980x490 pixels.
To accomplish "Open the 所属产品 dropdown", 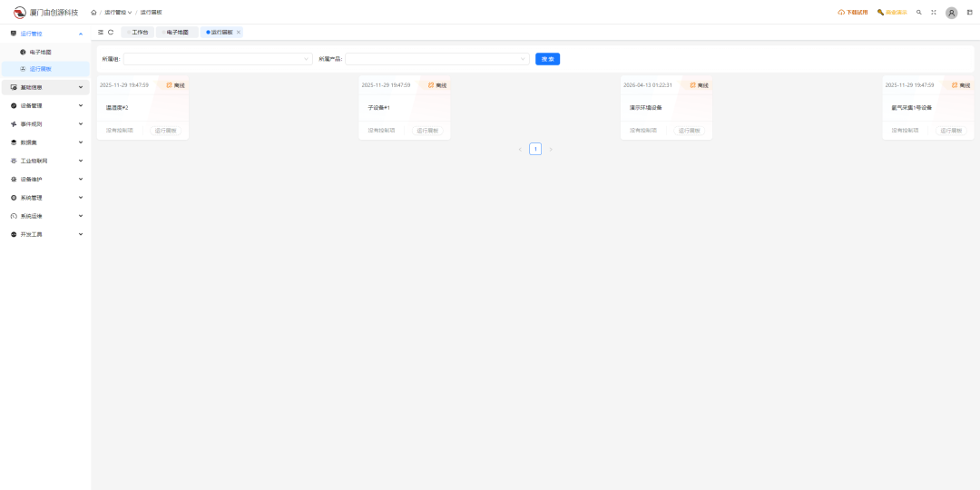I will coord(436,59).
